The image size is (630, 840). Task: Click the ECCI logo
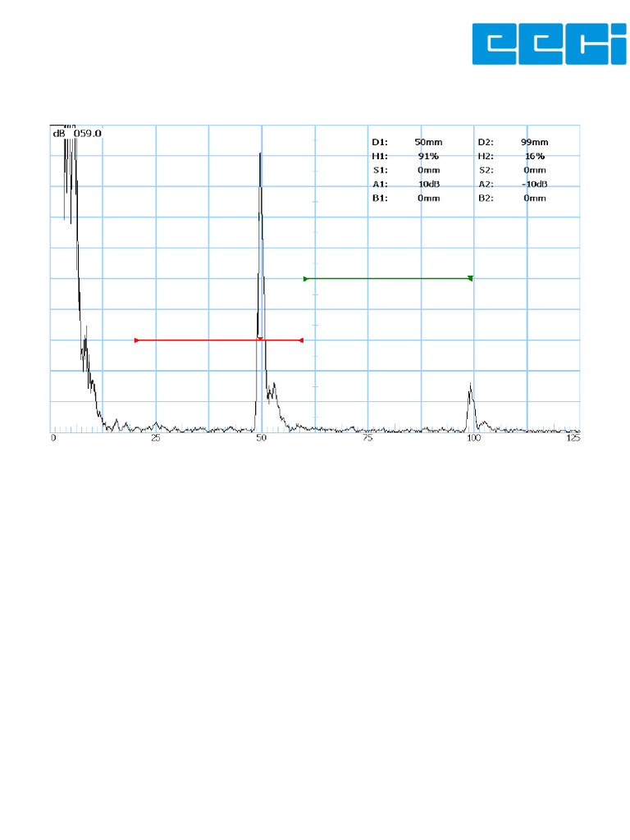point(549,44)
